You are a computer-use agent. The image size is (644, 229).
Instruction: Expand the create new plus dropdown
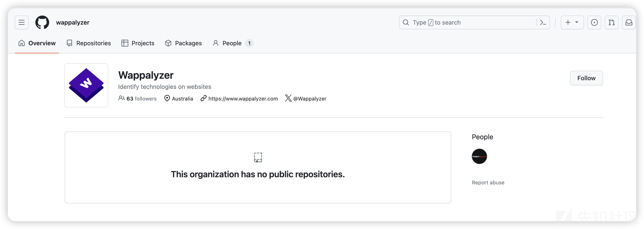pos(572,22)
